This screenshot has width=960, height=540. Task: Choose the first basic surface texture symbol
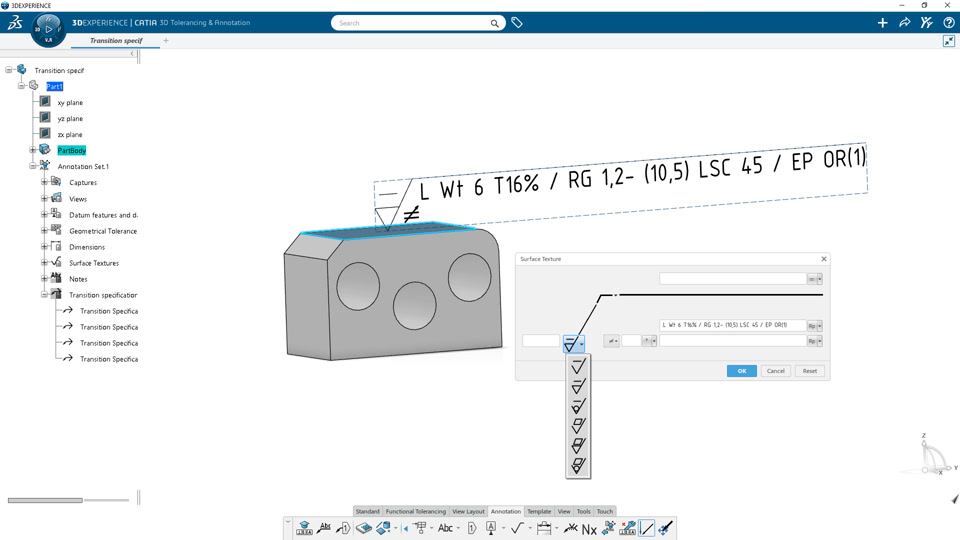pyautogui.click(x=578, y=366)
